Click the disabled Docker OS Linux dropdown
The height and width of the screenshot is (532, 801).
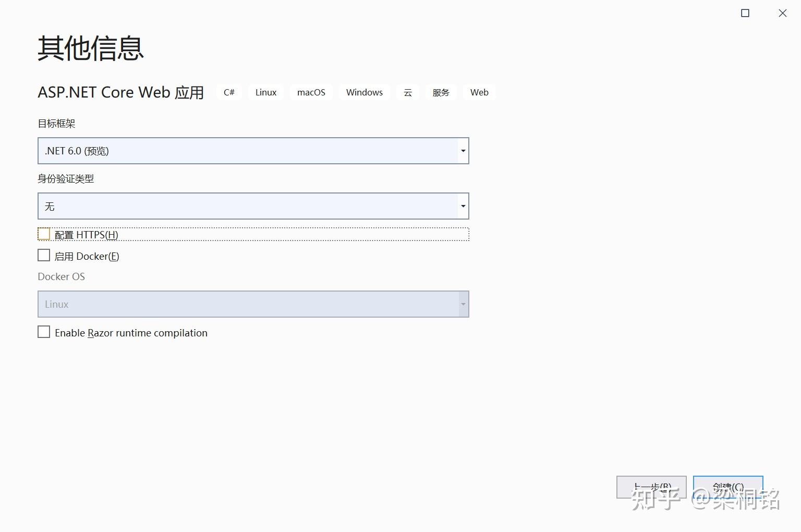point(253,304)
